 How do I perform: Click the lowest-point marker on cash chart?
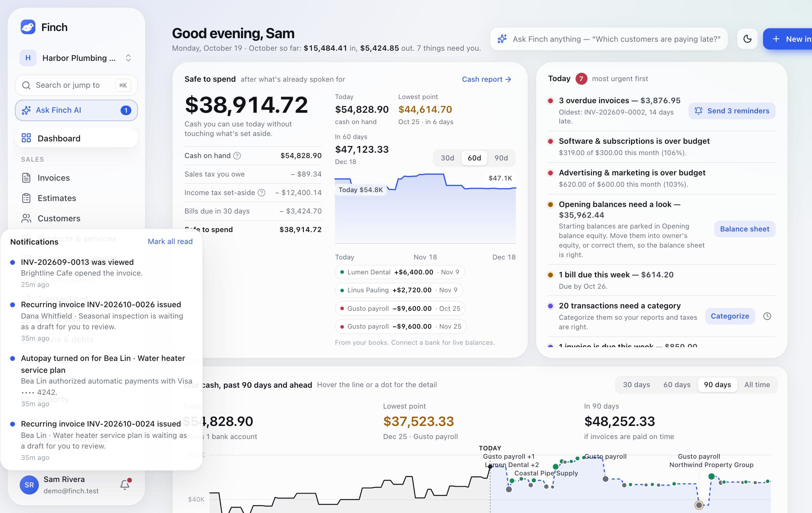pos(699,505)
